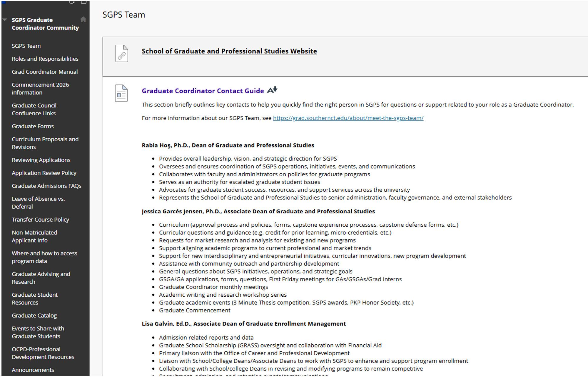This screenshot has height=377, width=588.
Task: Open School of Graduate and Professional Studies Website
Action: [229, 51]
